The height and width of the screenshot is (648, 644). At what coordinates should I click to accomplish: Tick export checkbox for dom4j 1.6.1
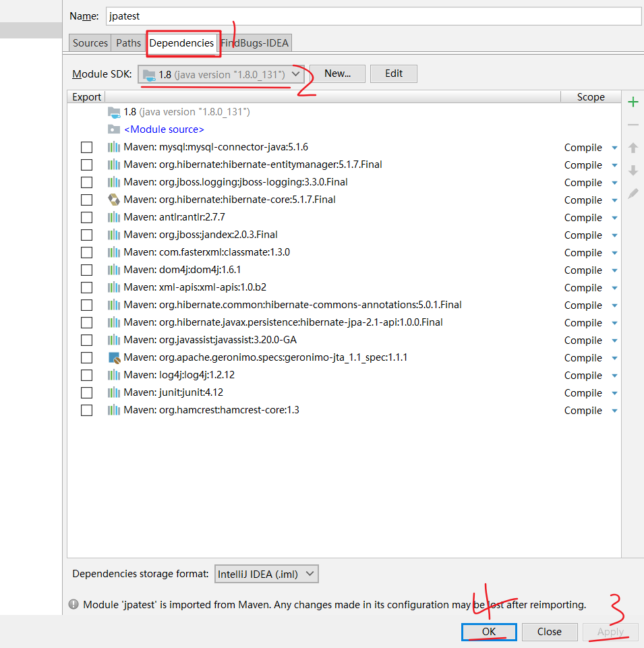tap(86, 270)
